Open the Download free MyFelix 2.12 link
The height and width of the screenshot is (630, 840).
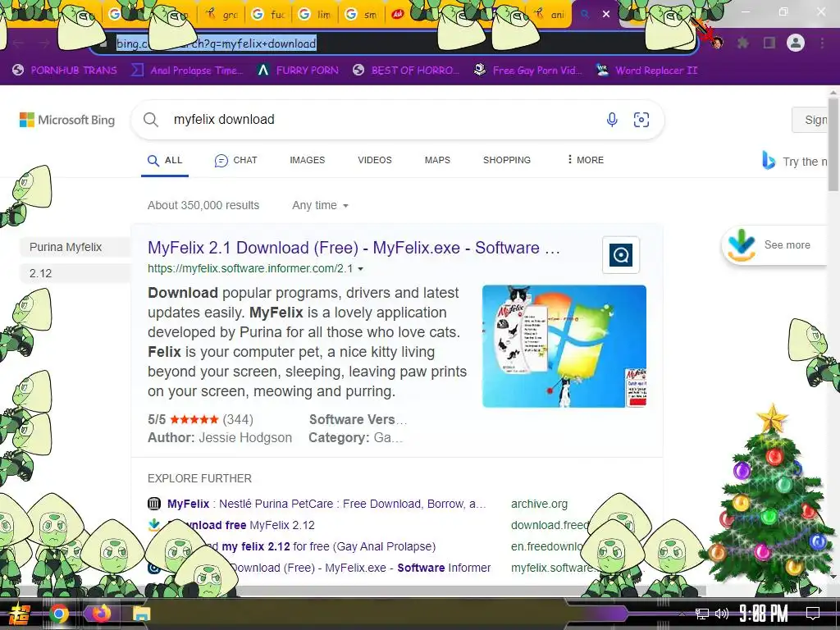coord(241,525)
